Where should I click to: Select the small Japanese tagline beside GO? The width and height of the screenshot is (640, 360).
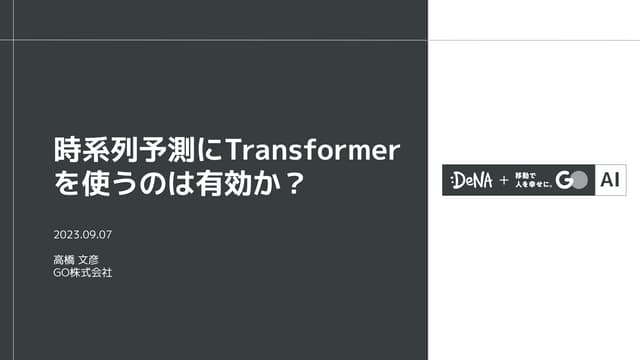pyautogui.click(x=533, y=180)
